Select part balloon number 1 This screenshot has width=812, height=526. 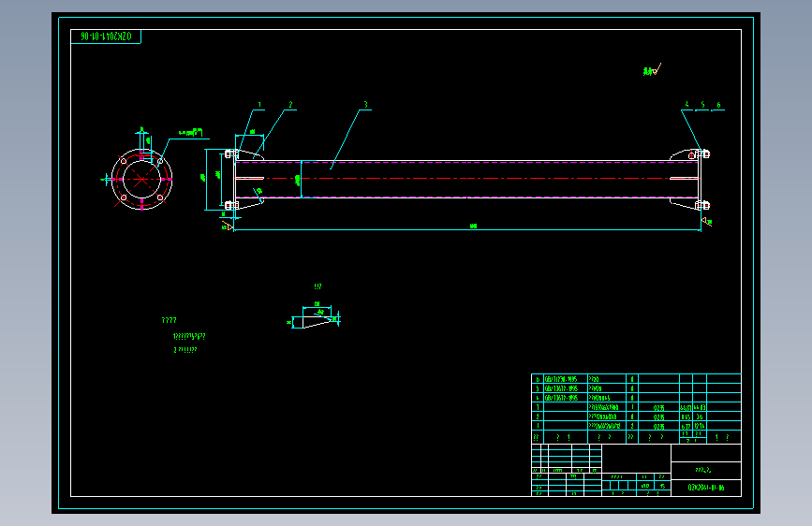click(259, 105)
